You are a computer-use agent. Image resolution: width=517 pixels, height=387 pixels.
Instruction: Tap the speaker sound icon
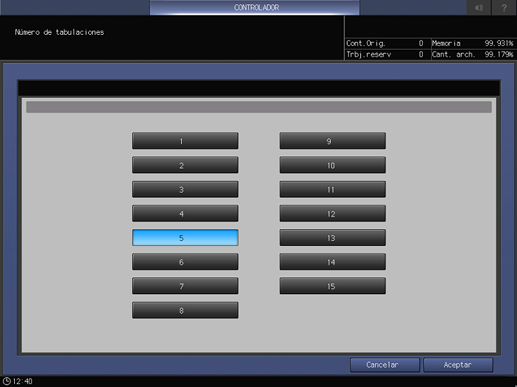point(479,7)
